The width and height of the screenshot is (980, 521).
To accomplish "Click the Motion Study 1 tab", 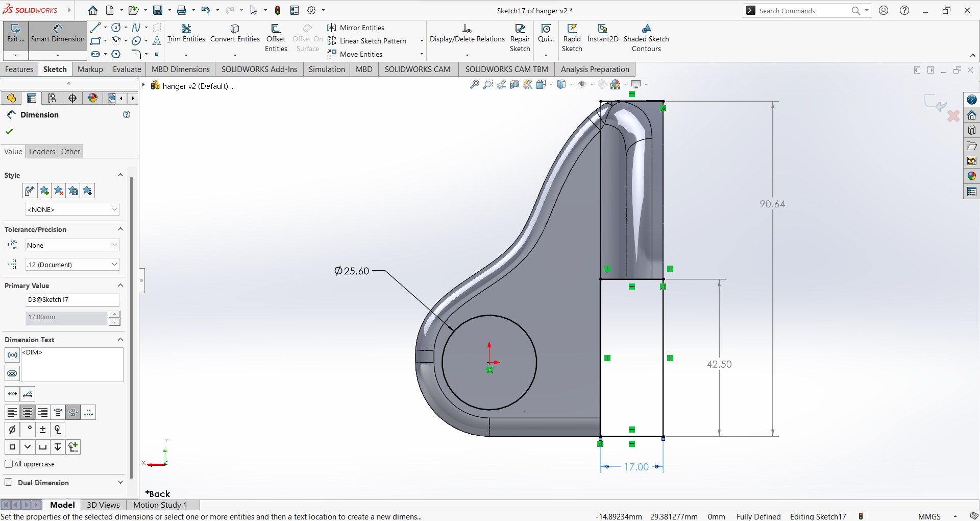I will (x=160, y=505).
